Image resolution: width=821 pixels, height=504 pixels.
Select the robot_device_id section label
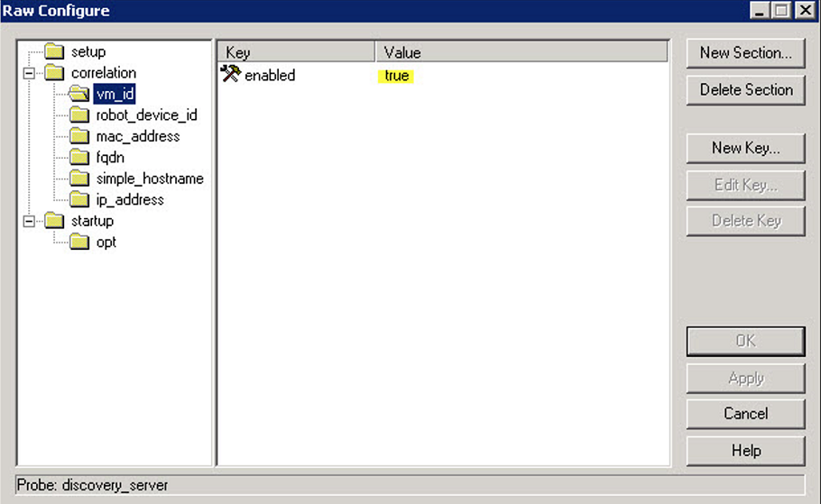[x=146, y=115]
